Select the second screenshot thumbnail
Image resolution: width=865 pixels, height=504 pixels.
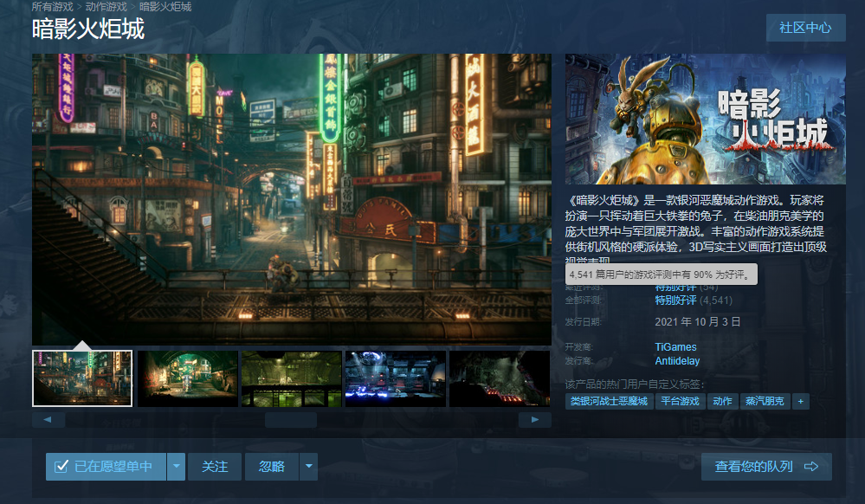[x=187, y=378]
